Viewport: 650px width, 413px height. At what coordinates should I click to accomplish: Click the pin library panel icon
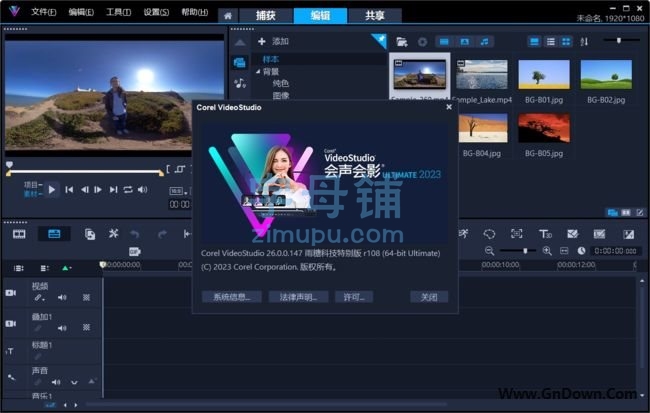point(379,41)
